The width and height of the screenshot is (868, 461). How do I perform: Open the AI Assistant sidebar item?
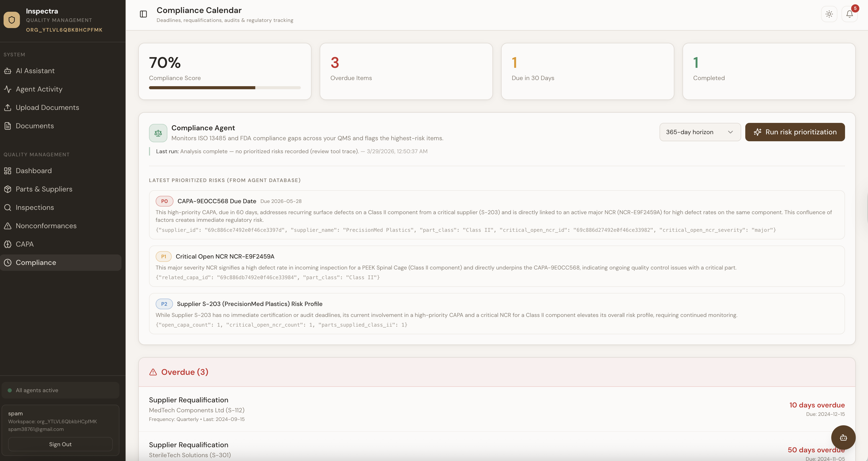35,71
